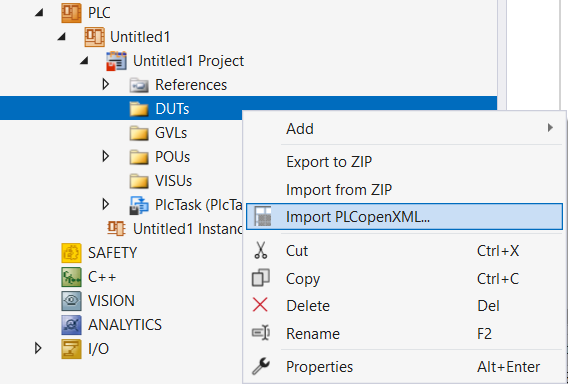Screen dimensions: 568x384
Task: Open Properties from the context menu
Action: tap(404, 367)
